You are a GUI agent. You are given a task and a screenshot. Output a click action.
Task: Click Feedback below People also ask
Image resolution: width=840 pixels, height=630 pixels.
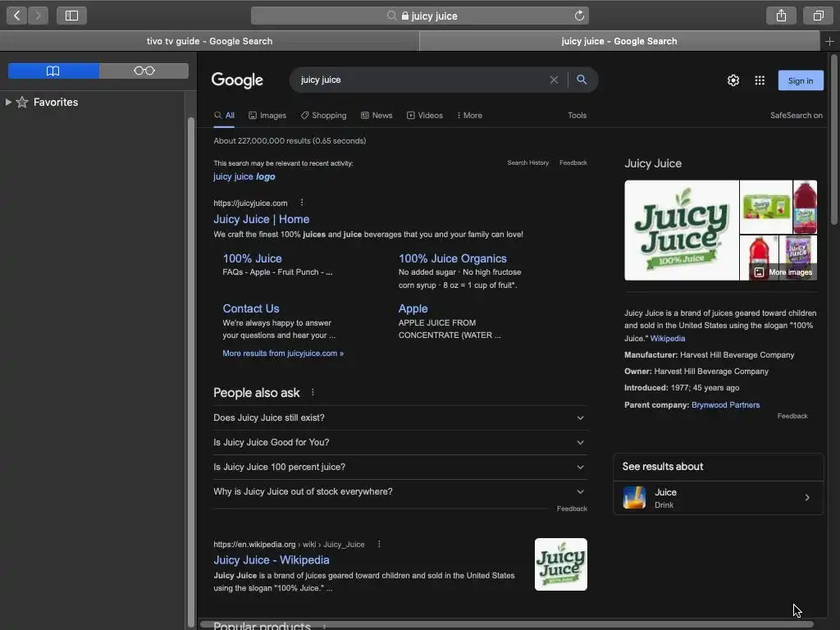click(x=572, y=509)
